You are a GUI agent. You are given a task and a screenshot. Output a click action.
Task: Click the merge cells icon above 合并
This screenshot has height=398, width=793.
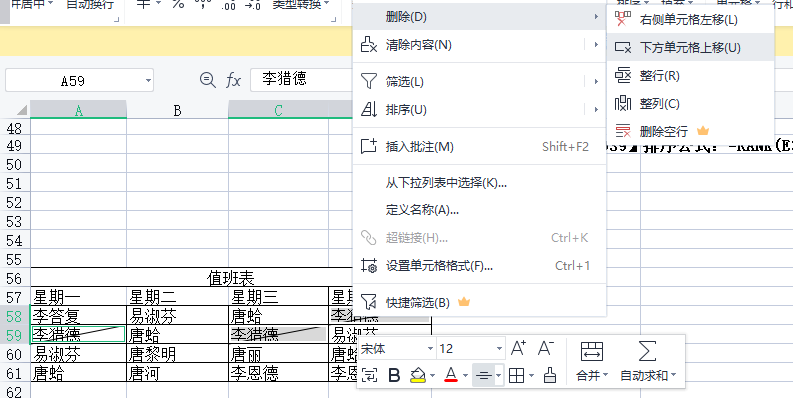tap(592, 351)
